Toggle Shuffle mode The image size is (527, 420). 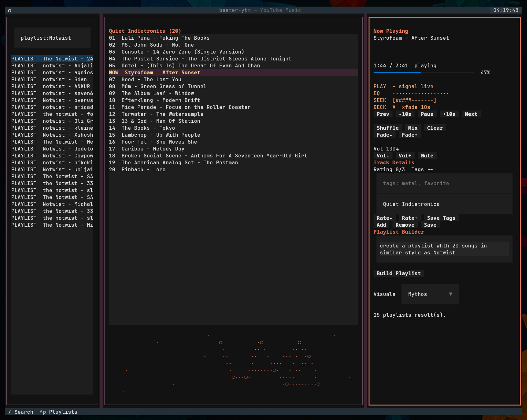387,128
